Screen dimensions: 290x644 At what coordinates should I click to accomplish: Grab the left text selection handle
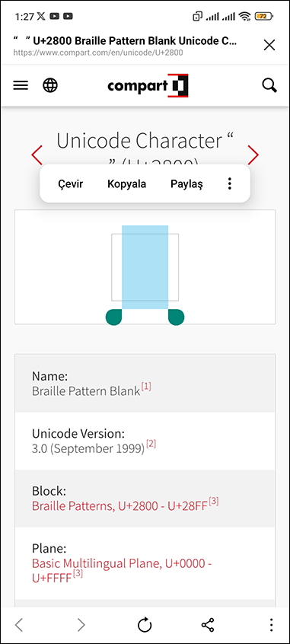point(113,317)
